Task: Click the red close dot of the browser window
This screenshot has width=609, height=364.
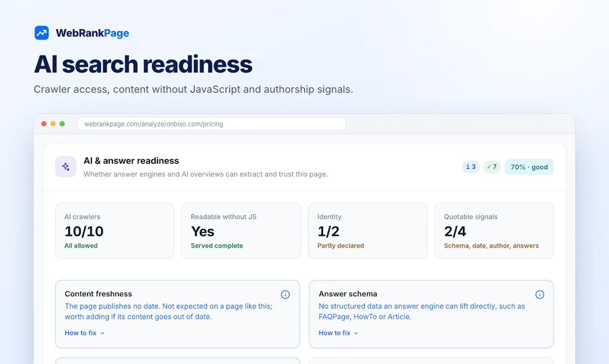Action: (44, 124)
